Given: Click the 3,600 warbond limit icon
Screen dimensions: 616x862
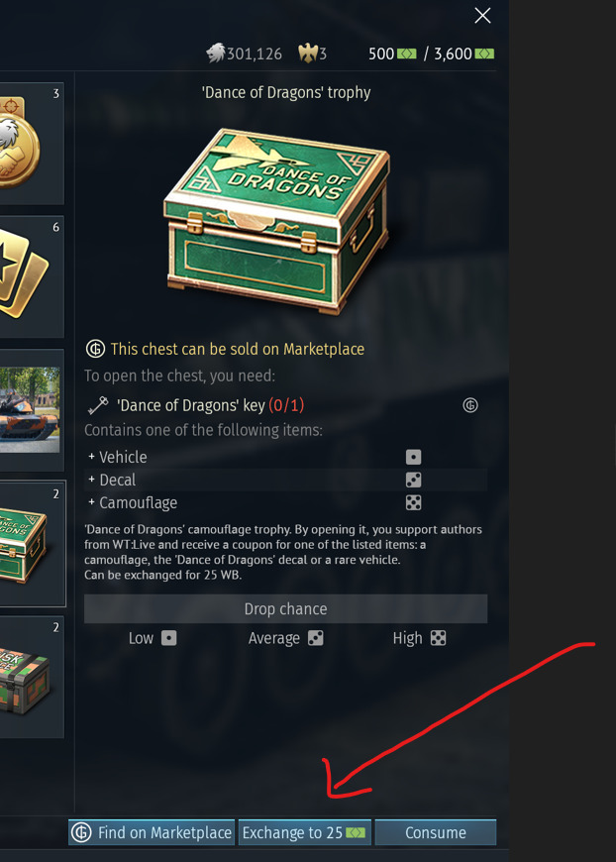Looking at the screenshot, I should pos(484,54).
